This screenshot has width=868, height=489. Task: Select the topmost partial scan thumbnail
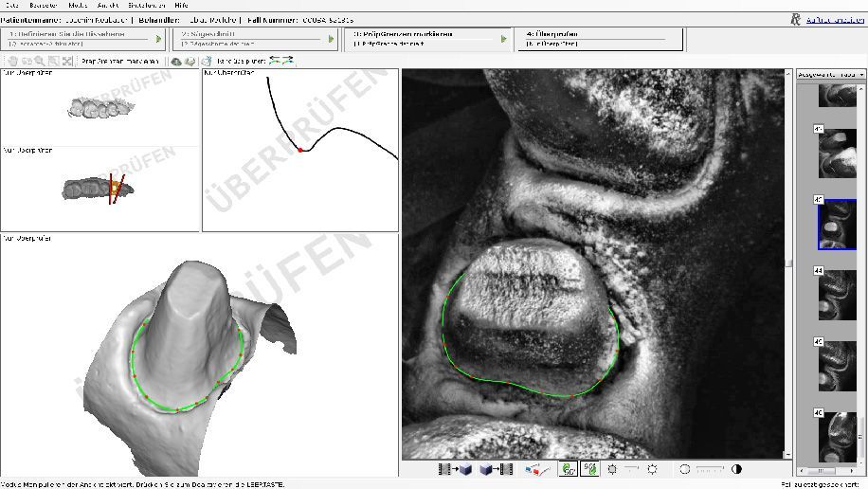837,97
